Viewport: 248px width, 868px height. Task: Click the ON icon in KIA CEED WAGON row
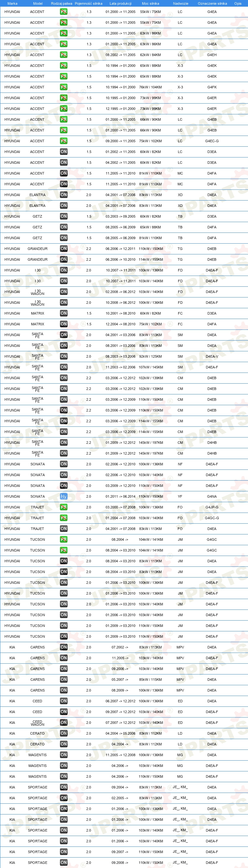[x=63, y=723]
